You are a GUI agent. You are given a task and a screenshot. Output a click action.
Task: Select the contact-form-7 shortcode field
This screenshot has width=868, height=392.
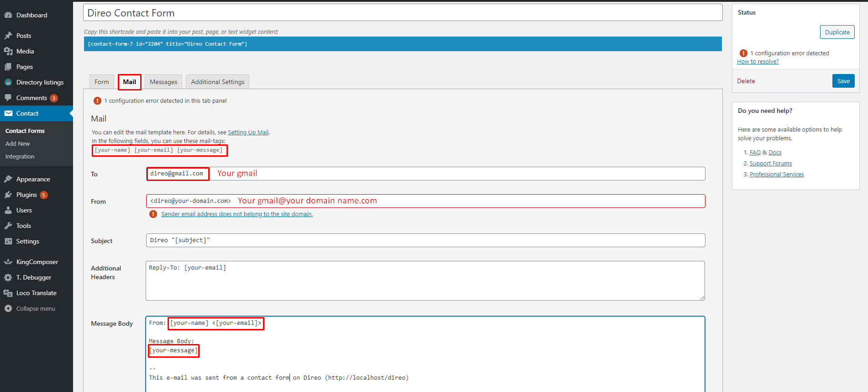(x=403, y=44)
